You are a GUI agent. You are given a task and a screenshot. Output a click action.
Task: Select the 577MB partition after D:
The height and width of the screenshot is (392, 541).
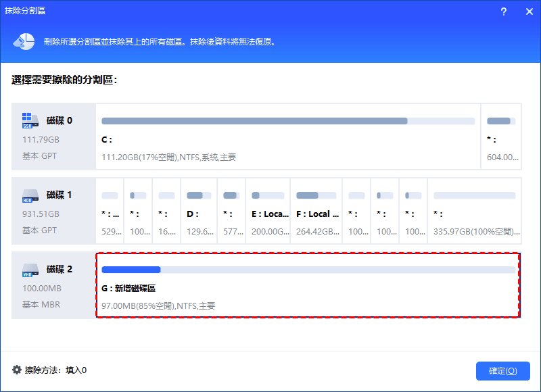[x=230, y=214]
